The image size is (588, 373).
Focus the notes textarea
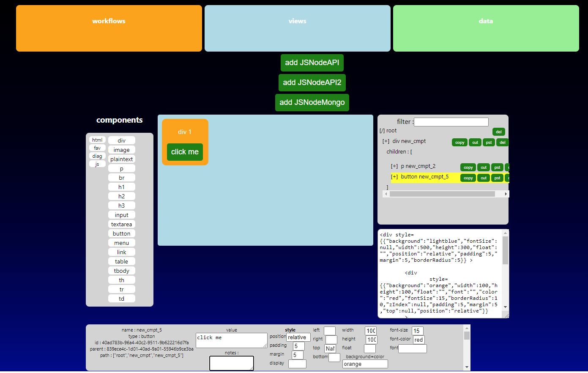[232, 363]
